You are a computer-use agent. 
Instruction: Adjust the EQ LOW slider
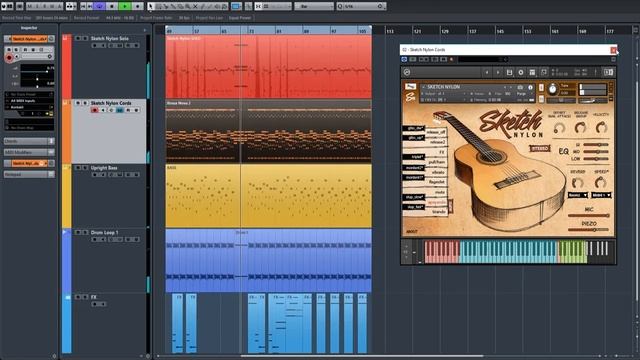pos(596,158)
